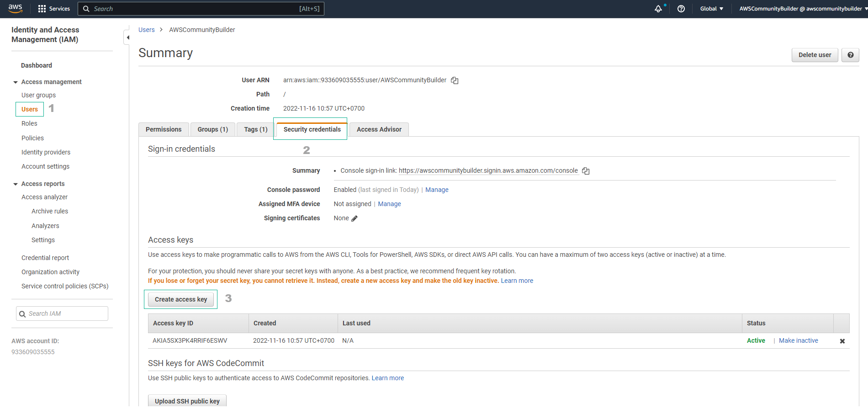868x409 pixels.
Task: Click the Delete user button
Action: click(x=815, y=55)
